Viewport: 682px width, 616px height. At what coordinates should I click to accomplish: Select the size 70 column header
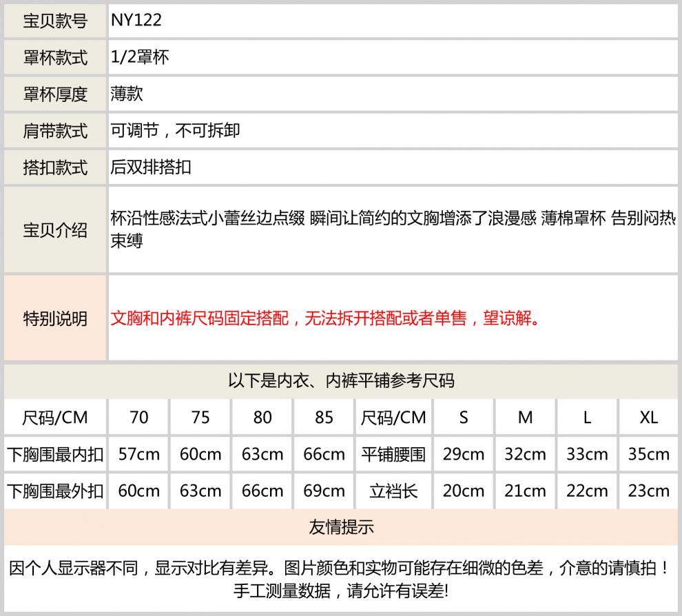[x=138, y=418]
